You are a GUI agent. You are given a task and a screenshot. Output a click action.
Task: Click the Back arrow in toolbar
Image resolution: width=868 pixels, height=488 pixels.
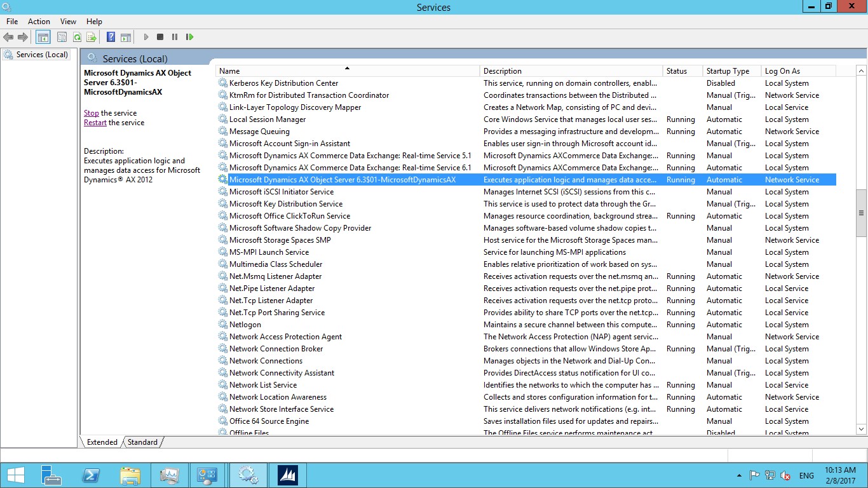[9, 37]
